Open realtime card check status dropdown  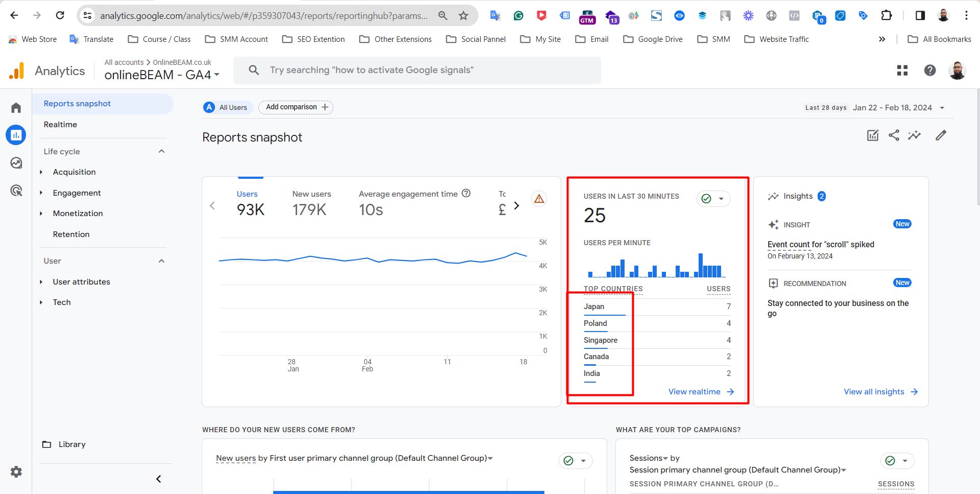tap(713, 199)
